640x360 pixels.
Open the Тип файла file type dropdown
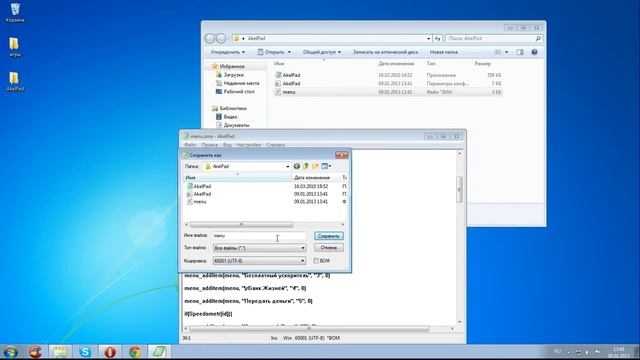pos(302,248)
